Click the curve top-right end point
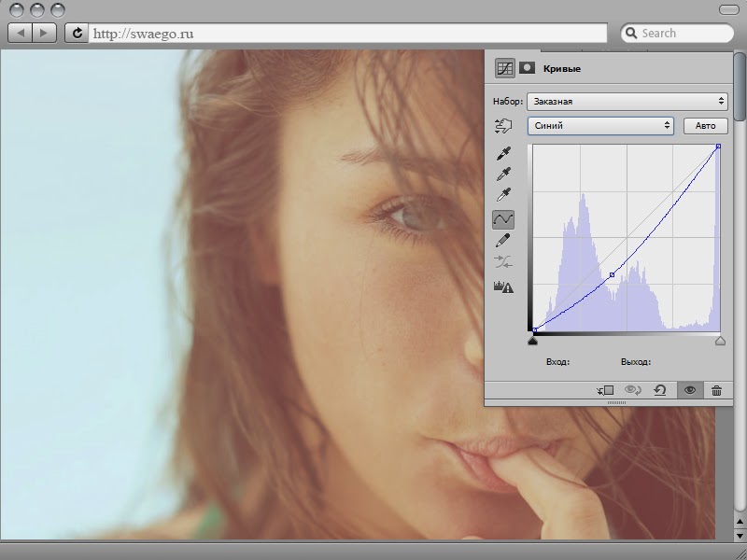This screenshot has width=747, height=560. pos(718,147)
